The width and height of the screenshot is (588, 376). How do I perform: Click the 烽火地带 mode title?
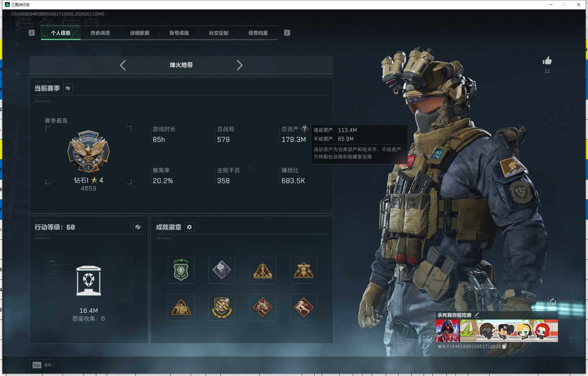[181, 65]
